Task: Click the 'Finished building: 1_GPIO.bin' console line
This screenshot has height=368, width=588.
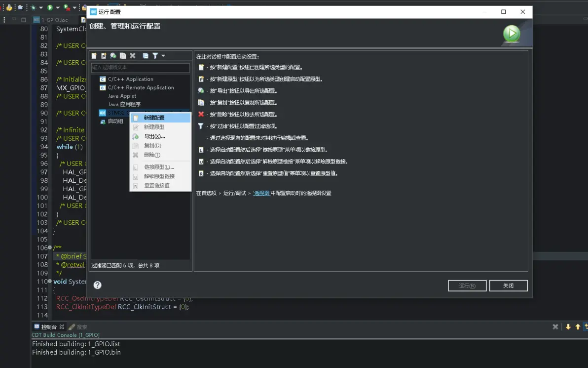Action: pos(76,352)
